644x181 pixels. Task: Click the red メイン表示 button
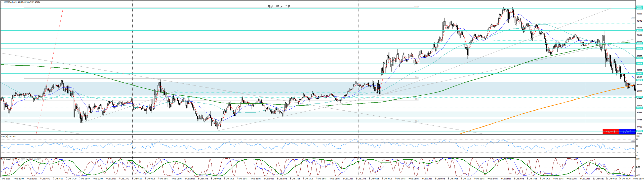coord(611,131)
